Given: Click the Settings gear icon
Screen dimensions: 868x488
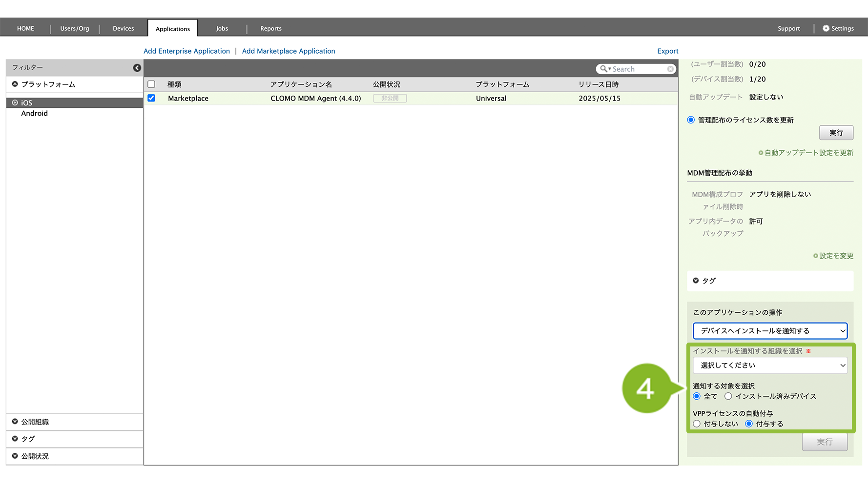Looking at the screenshot, I should [826, 28].
